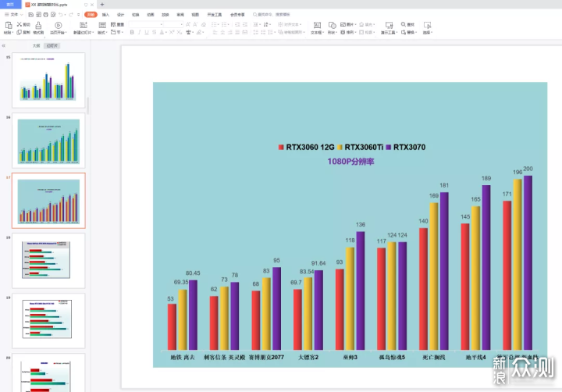Screen dimensions: 562x392
Task: Open the Animation ribbon tab
Action: point(150,15)
